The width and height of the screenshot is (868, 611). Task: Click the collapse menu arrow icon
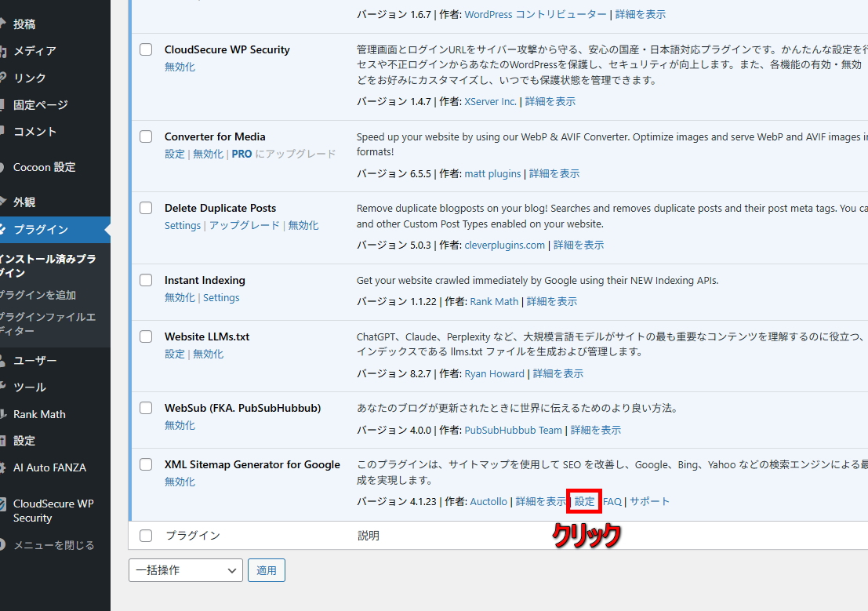pos(3,545)
